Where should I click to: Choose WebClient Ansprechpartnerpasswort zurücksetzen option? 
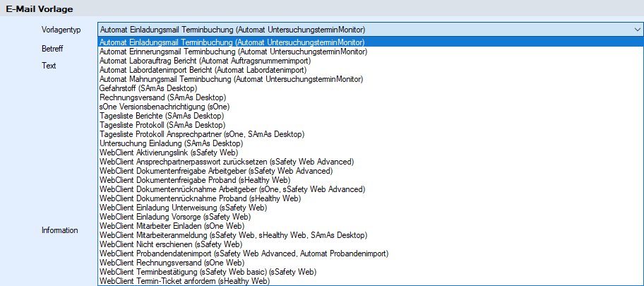pyautogui.click(x=371, y=162)
